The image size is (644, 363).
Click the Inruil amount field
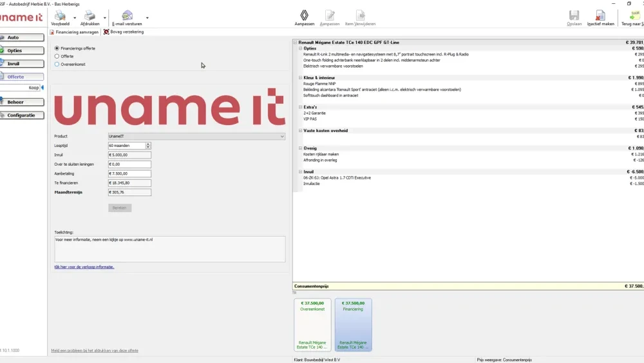pos(129,155)
